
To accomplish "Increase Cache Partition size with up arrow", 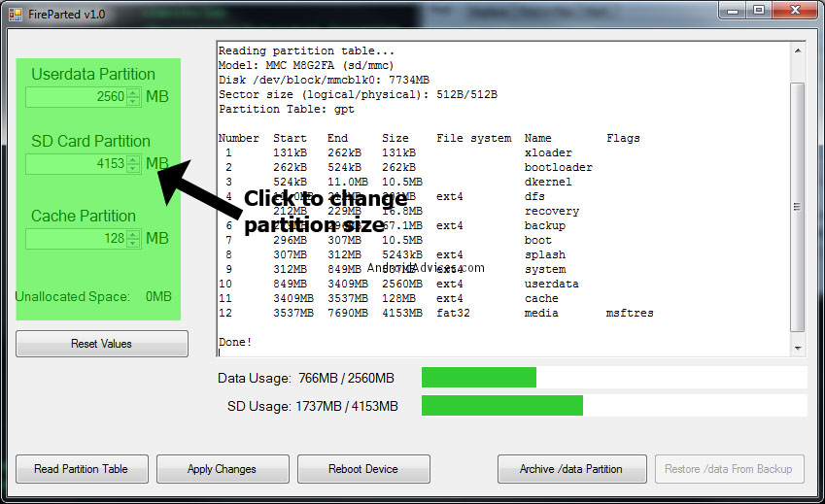I will tap(134, 234).
